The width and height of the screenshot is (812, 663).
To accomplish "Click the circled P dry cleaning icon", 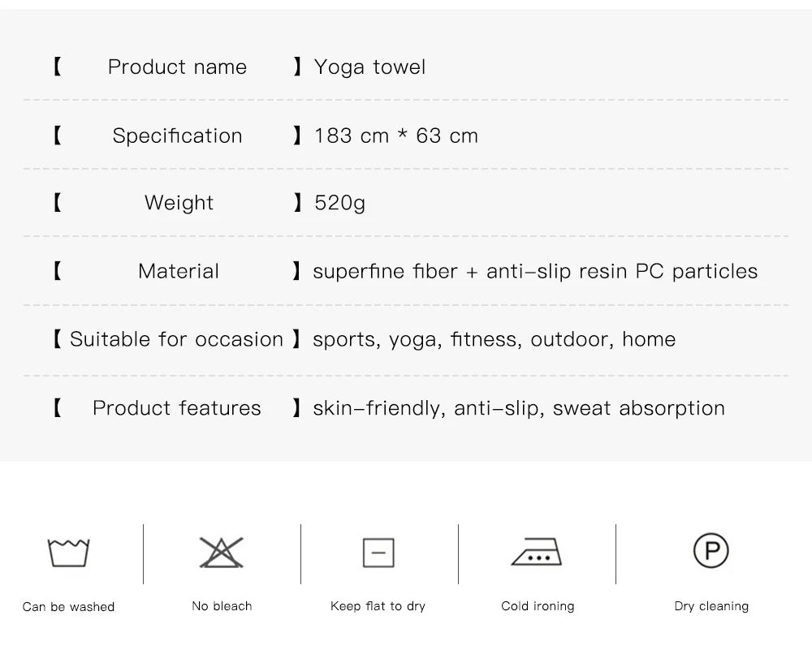I will (x=711, y=551).
